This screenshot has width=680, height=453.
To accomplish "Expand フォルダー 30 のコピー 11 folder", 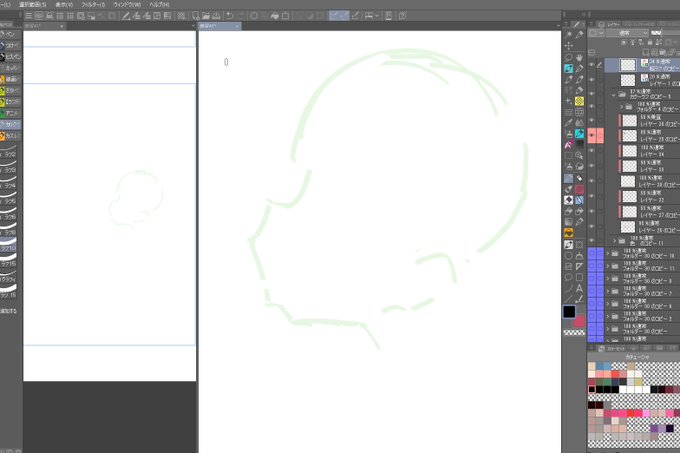I will coord(608,266).
